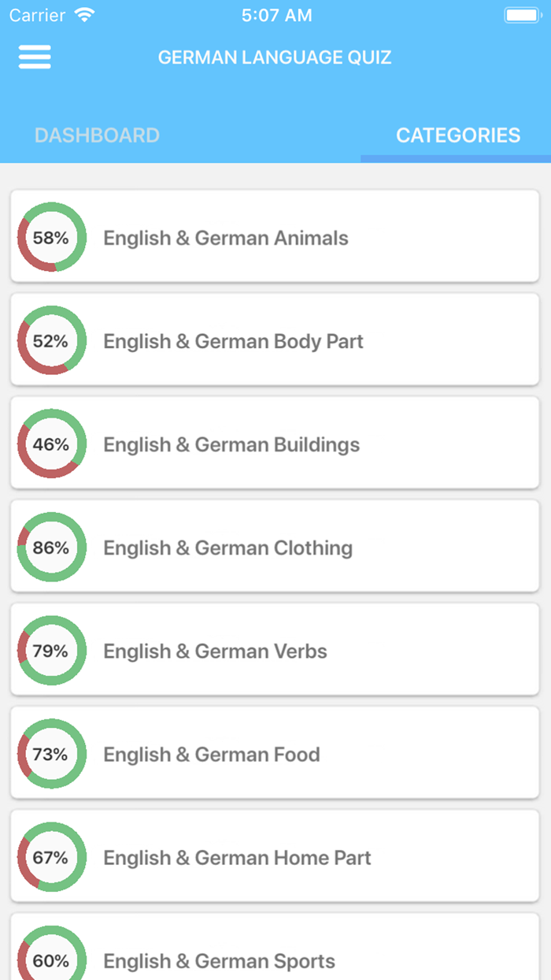551x980 pixels.
Task: Switch to the DASHBOARD tab
Action: click(x=96, y=135)
